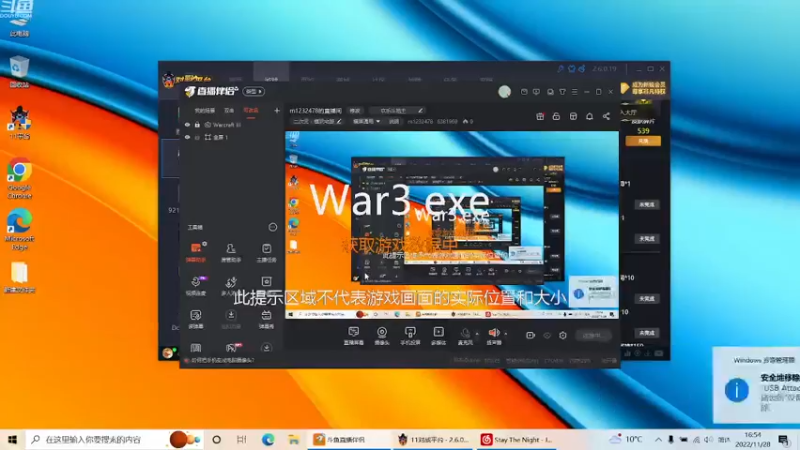Switch to Stay The Night music taskbar item
Screen dimensions: 800x450
(x=517, y=439)
